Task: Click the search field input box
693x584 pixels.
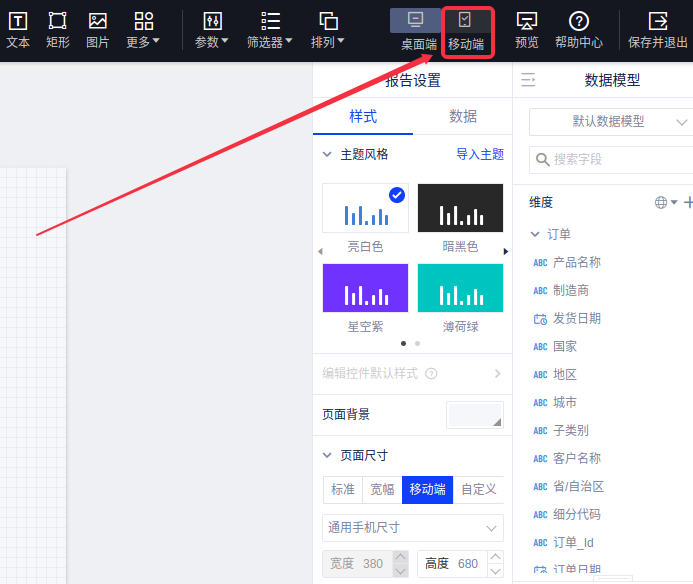Action: (x=615, y=159)
